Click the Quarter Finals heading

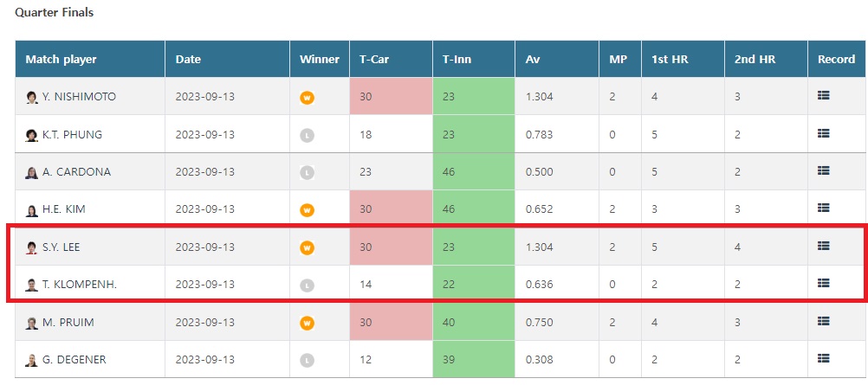(55, 12)
